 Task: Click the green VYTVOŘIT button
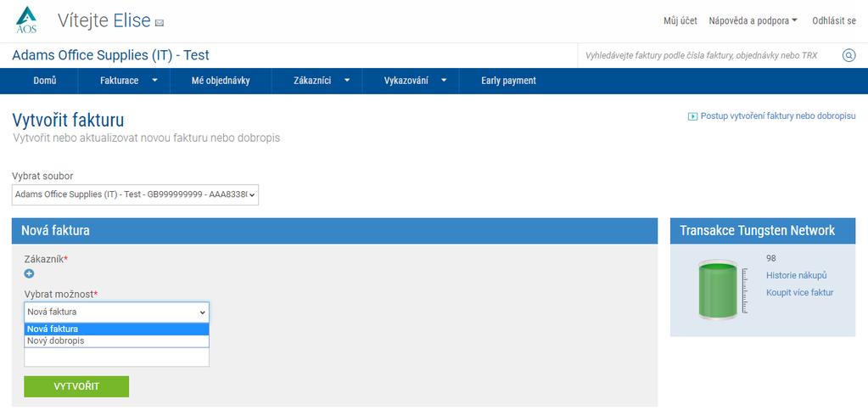76,386
